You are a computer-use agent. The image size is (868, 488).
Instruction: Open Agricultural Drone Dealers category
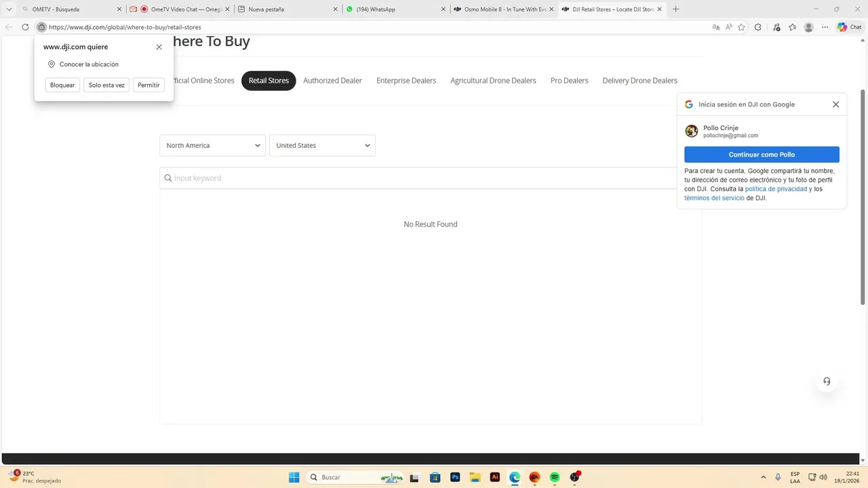coord(493,81)
